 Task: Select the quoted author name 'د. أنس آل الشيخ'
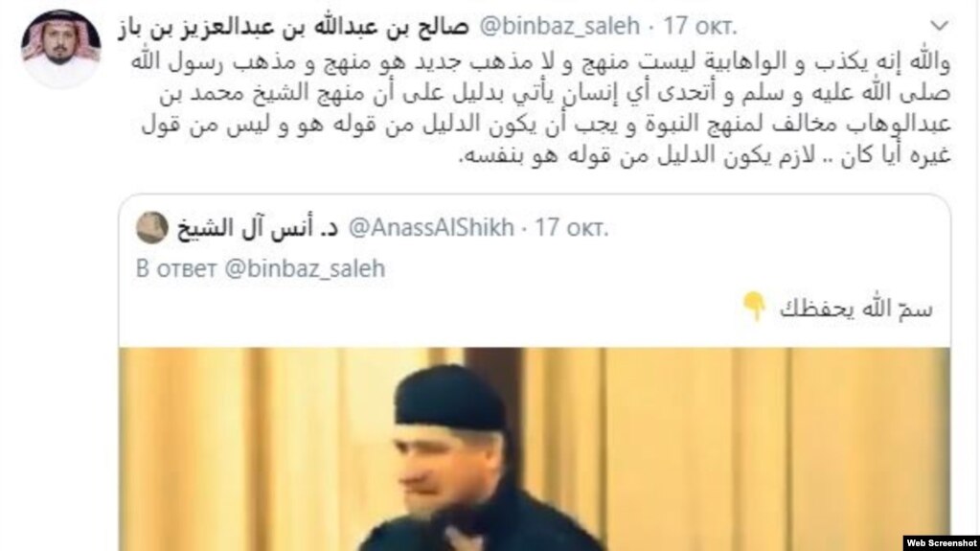point(258,228)
